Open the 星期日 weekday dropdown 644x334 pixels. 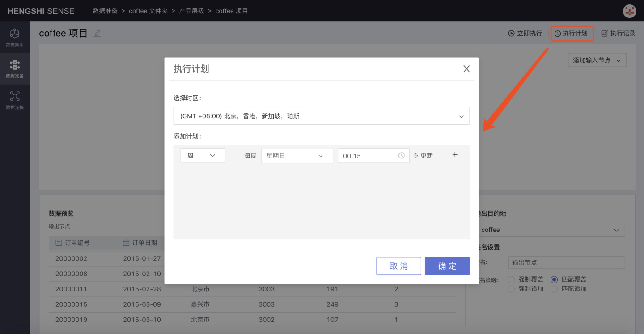[x=297, y=156]
